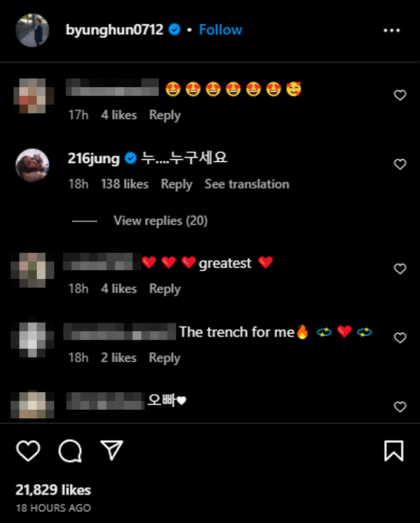
Task: Expand View replies (20)
Action: click(x=160, y=221)
